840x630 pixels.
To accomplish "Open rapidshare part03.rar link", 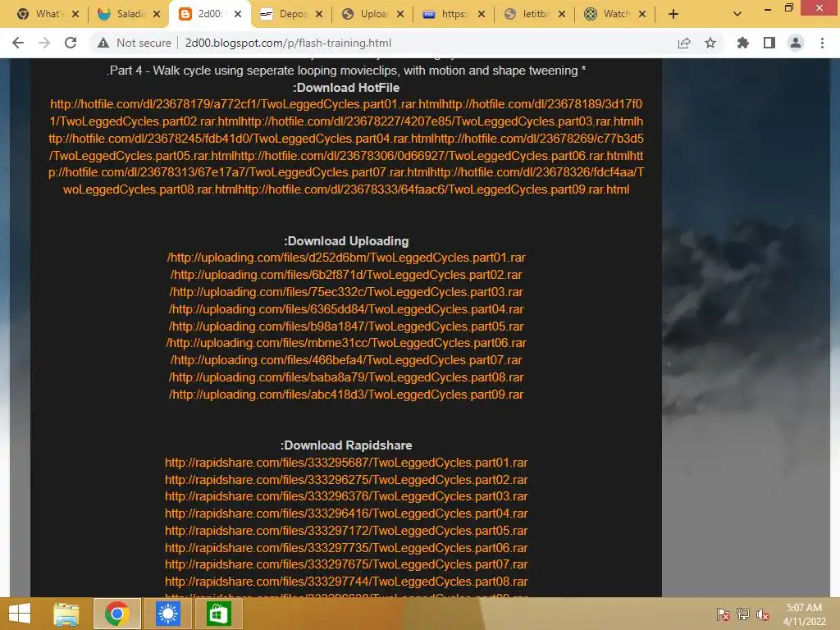I will pyautogui.click(x=346, y=496).
